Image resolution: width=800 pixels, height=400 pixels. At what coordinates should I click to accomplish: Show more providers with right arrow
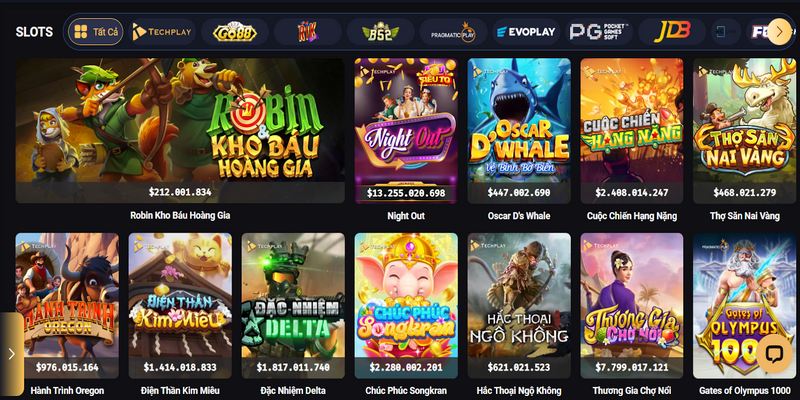coord(779,32)
